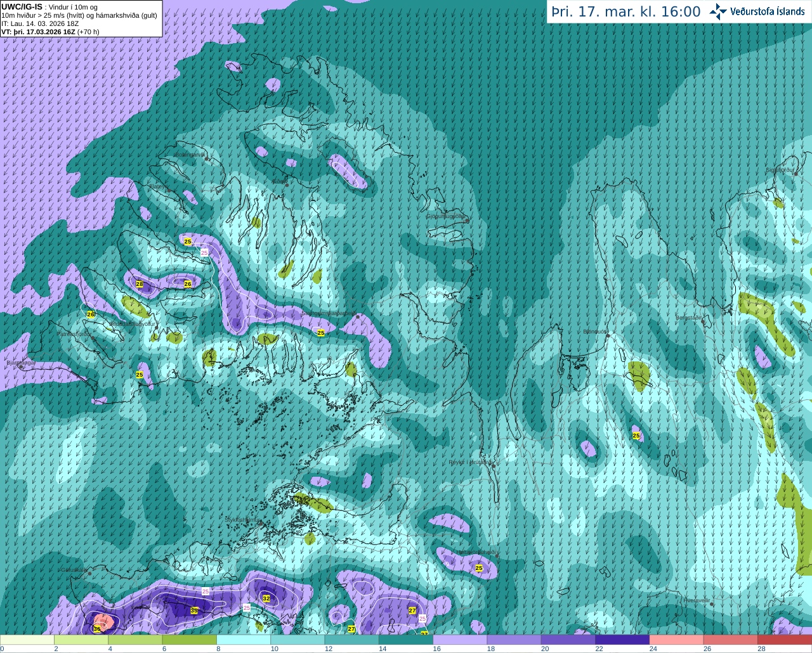Click the (+70 h) forecast offset
Viewport: 812px width, 653px height.
[88, 32]
